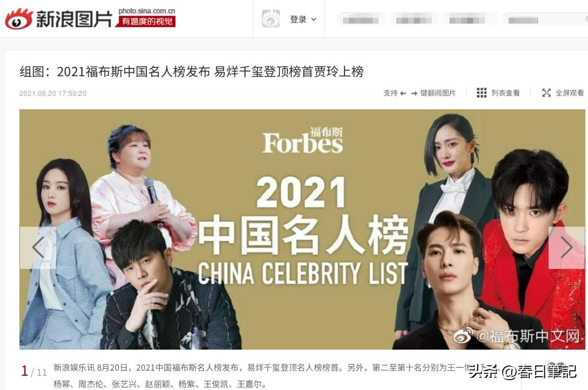Click the user avatar icon beside 登录

coord(271,19)
